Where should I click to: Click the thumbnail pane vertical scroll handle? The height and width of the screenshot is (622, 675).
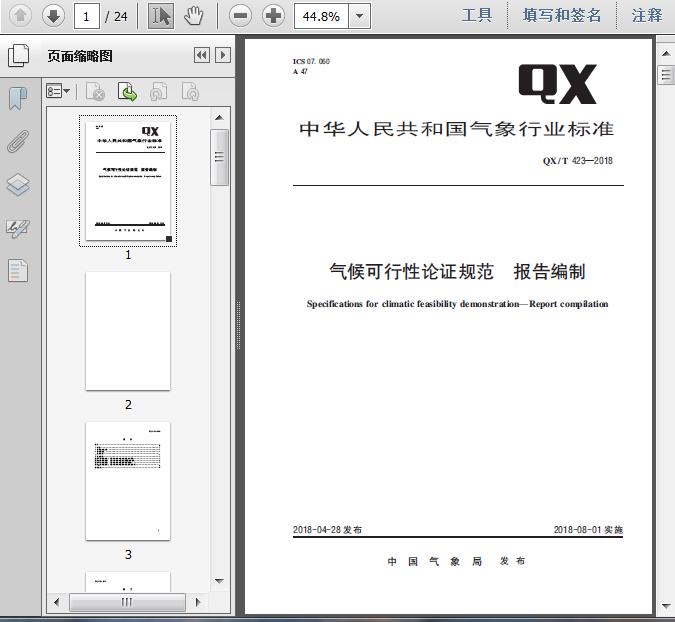coord(220,157)
